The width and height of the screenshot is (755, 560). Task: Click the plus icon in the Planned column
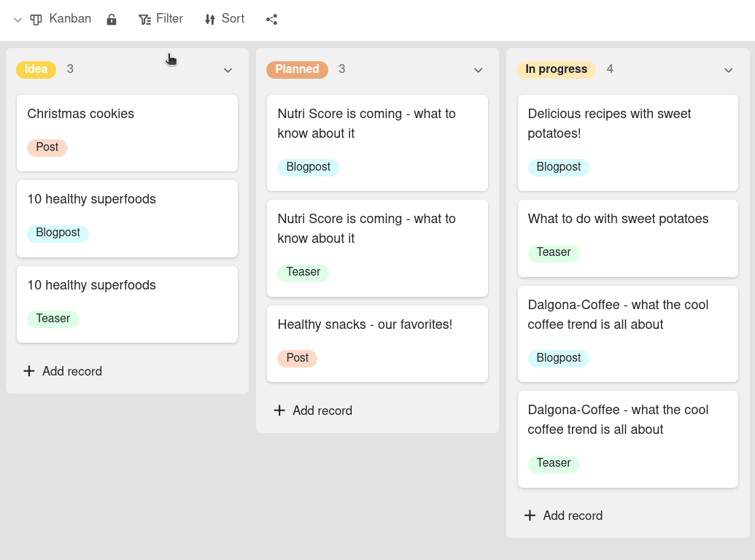(279, 411)
